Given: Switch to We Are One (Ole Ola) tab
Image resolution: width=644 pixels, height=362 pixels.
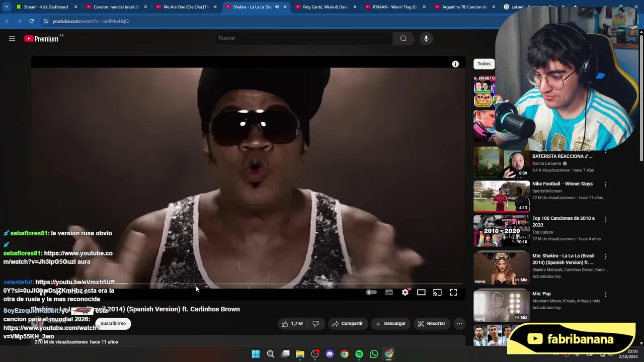Looking at the screenshot, I should tap(186, 7).
